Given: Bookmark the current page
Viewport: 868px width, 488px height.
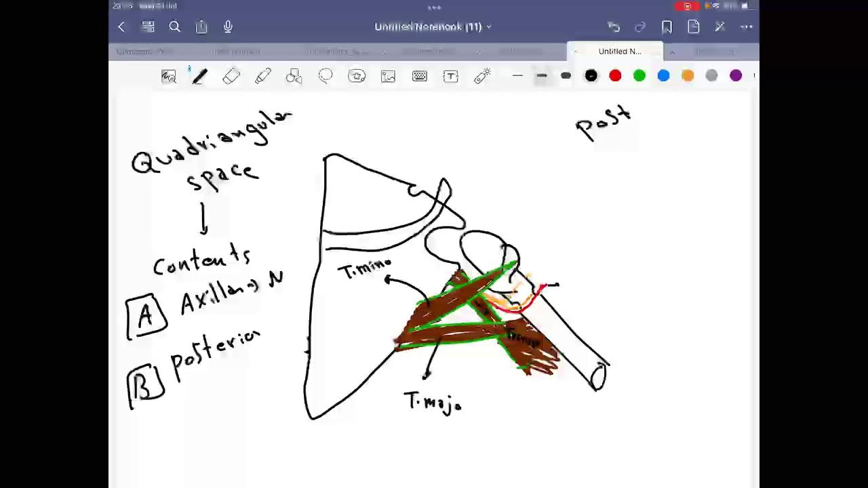Looking at the screenshot, I should [667, 27].
